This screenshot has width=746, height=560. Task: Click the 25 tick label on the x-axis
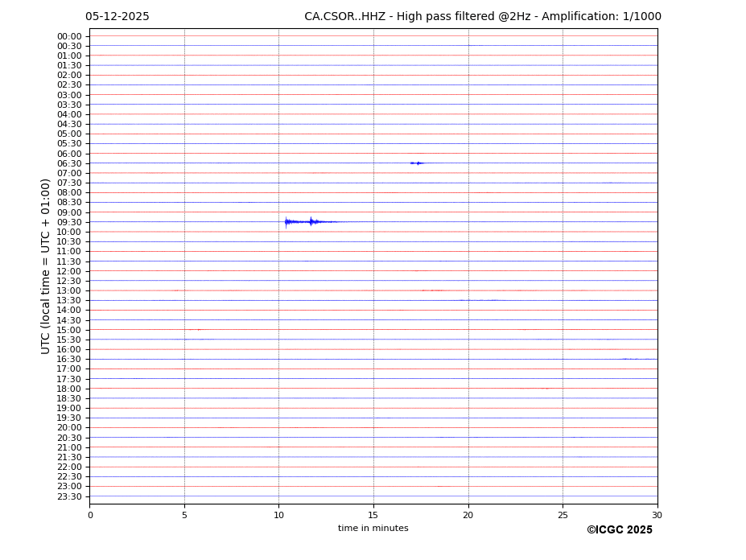(x=563, y=515)
